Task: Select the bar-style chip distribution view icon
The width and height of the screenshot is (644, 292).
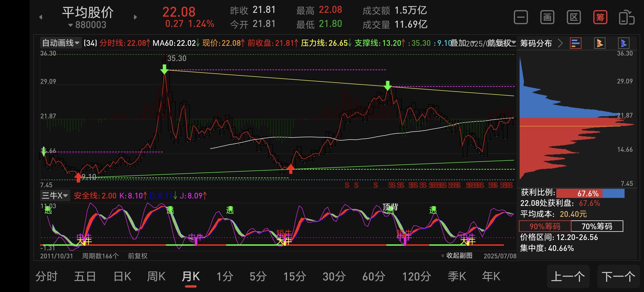Action: (x=576, y=43)
